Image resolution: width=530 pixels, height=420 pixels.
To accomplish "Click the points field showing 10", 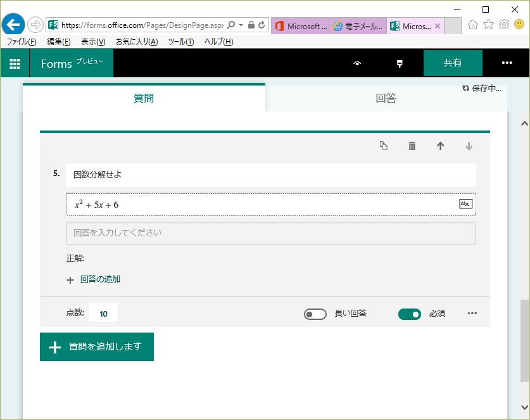I will (x=103, y=314).
